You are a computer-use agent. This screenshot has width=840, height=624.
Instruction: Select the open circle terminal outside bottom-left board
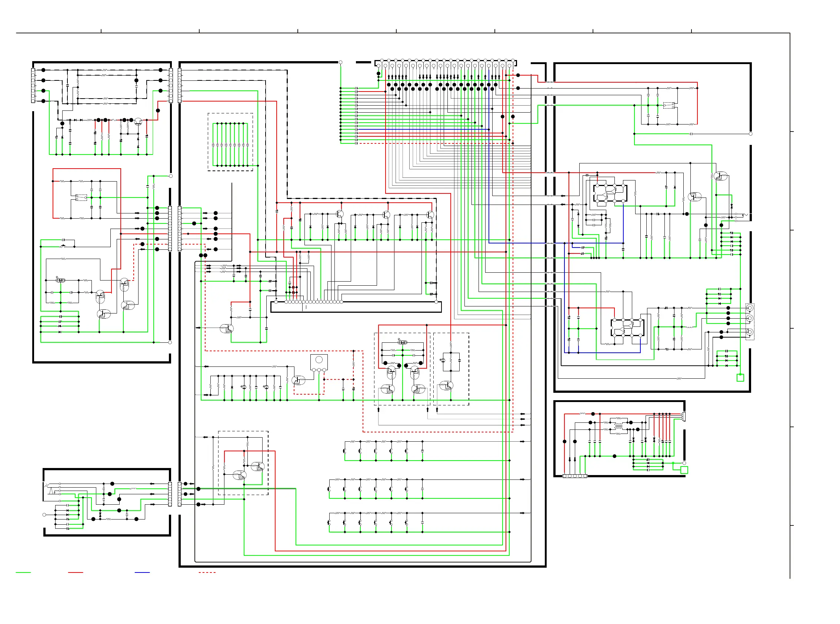pyautogui.click(x=44, y=515)
